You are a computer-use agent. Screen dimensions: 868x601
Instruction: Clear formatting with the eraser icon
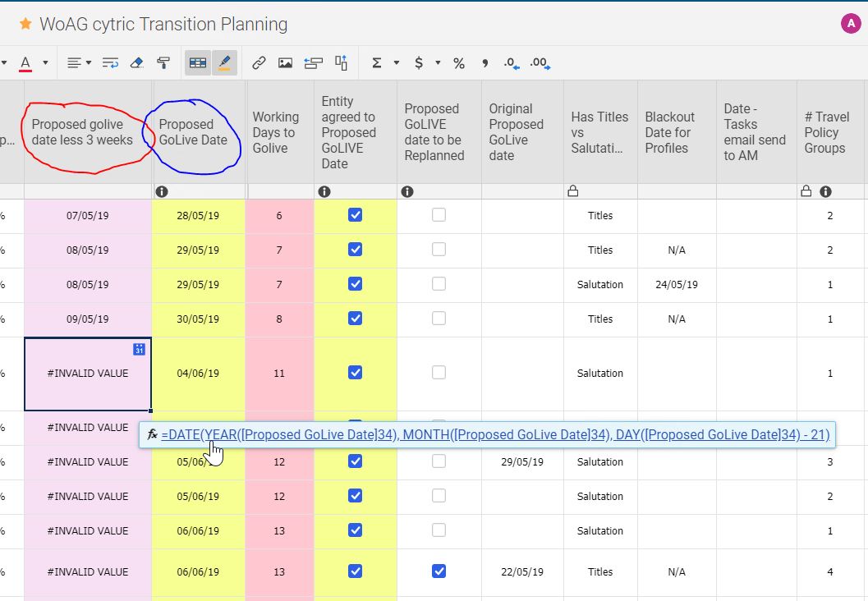pyautogui.click(x=135, y=62)
